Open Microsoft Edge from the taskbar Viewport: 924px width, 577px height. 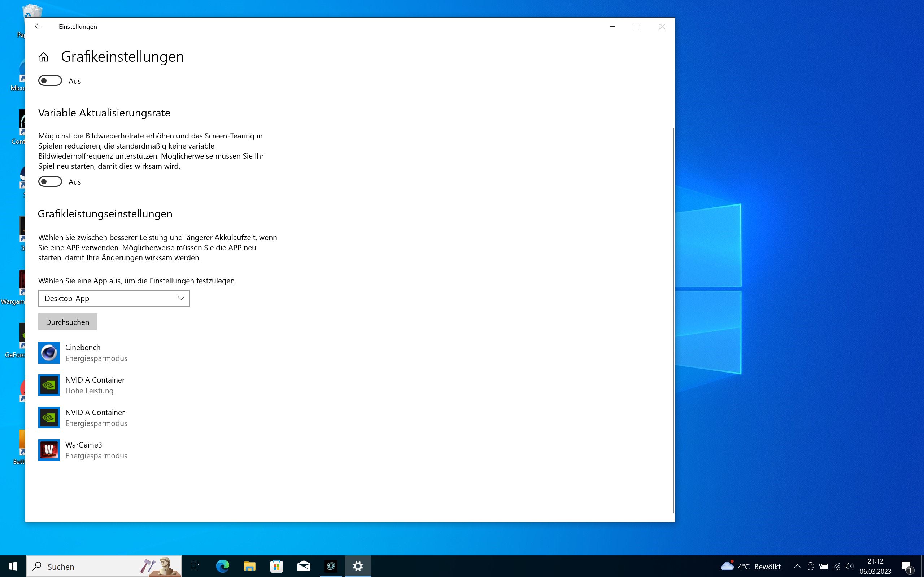pyautogui.click(x=222, y=566)
